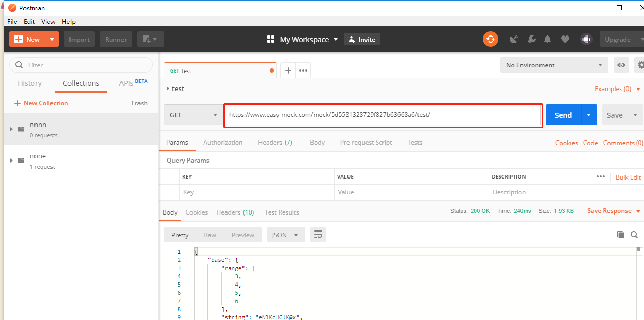Open the HTTP method GET dropdown
The image size is (644, 320).
(x=194, y=115)
